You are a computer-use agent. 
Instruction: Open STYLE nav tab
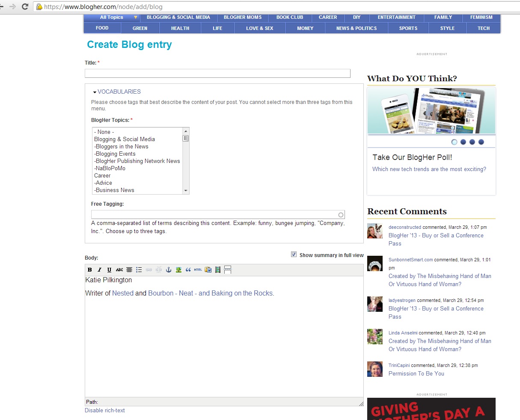pyautogui.click(x=447, y=28)
